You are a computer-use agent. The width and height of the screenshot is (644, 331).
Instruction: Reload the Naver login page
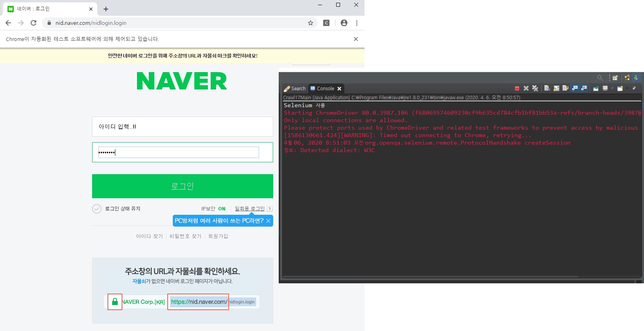33,23
